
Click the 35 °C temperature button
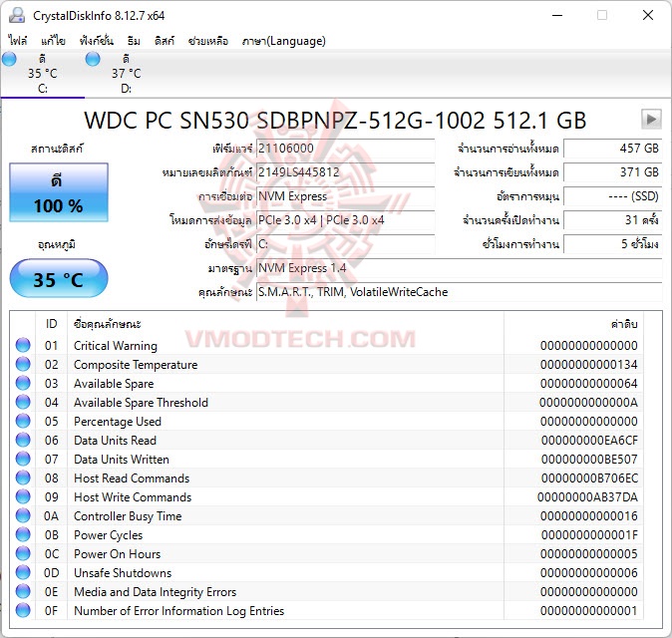tap(59, 278)
